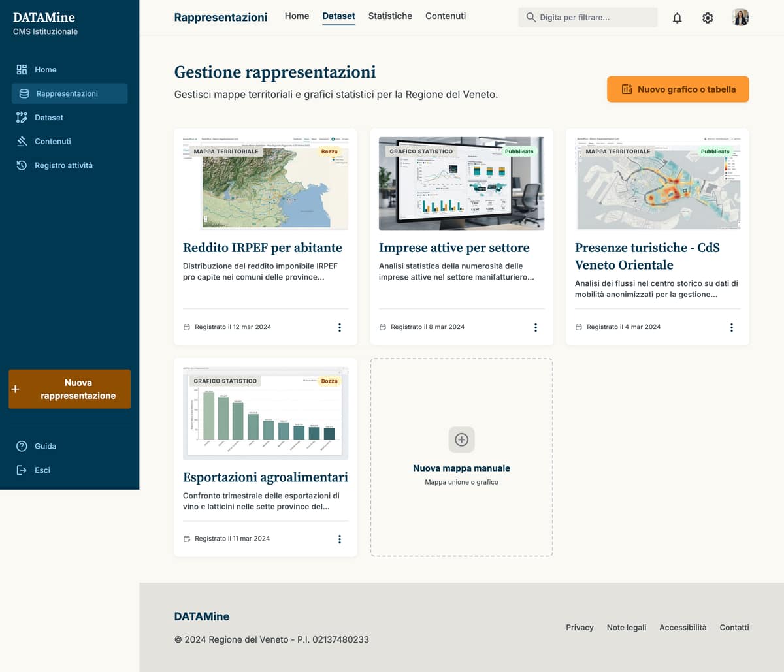The image size is (784, 672).
Task: Click the chart icon on Nuovo grafico o tabella
Action: tap(627, 89)
